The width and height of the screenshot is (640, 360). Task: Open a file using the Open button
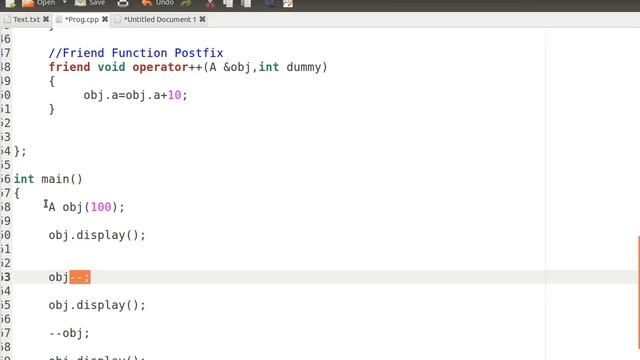tap(38, 3)
